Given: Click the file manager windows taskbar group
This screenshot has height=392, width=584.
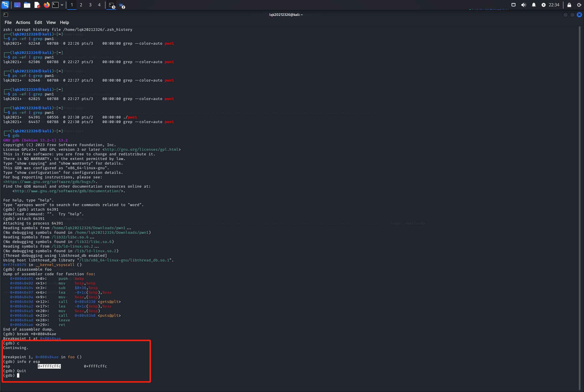Looking at the screenshot, I should (121, 5).
